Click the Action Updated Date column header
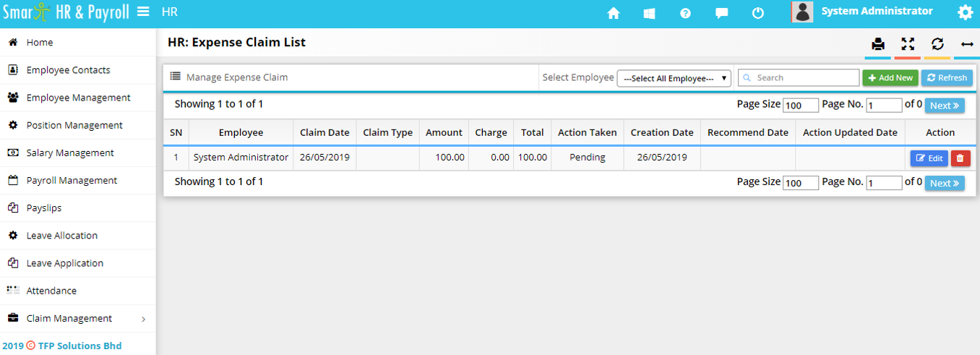This screenshot has height=355, width=980. (850, 132)
